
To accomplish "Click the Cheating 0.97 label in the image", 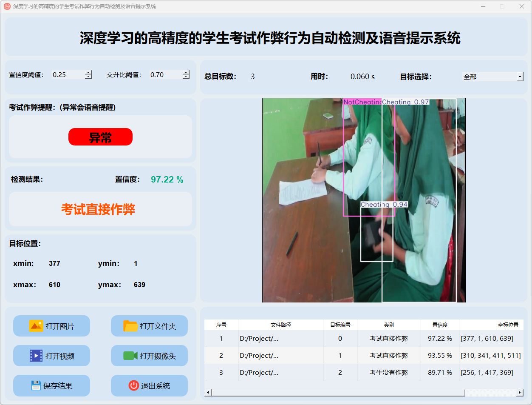I will tap(405, 102).
